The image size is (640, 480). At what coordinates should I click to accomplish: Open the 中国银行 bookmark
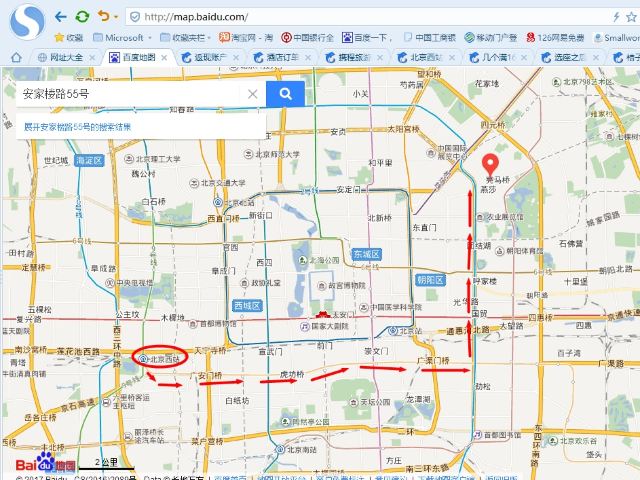307,38
